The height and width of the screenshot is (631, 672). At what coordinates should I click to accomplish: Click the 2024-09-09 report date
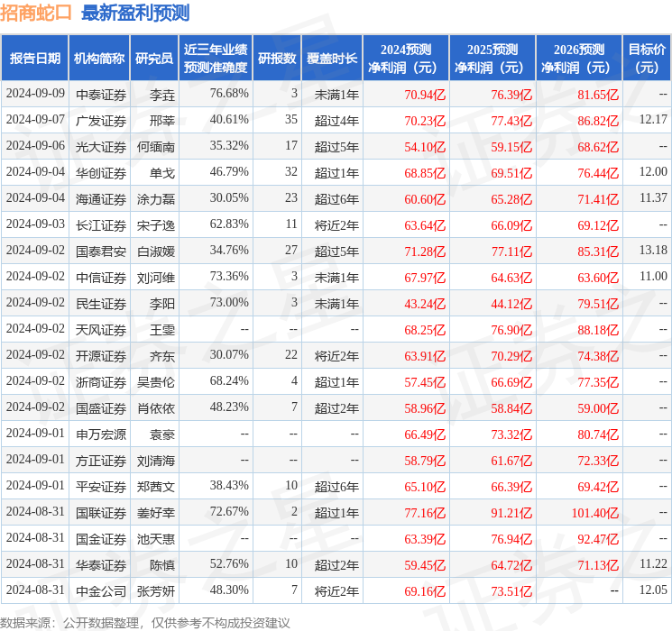35,93
